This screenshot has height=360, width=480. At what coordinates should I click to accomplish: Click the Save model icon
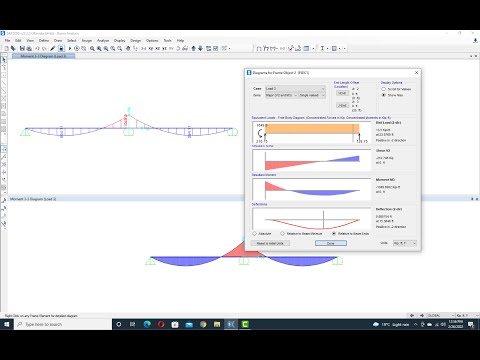point(22,49)
